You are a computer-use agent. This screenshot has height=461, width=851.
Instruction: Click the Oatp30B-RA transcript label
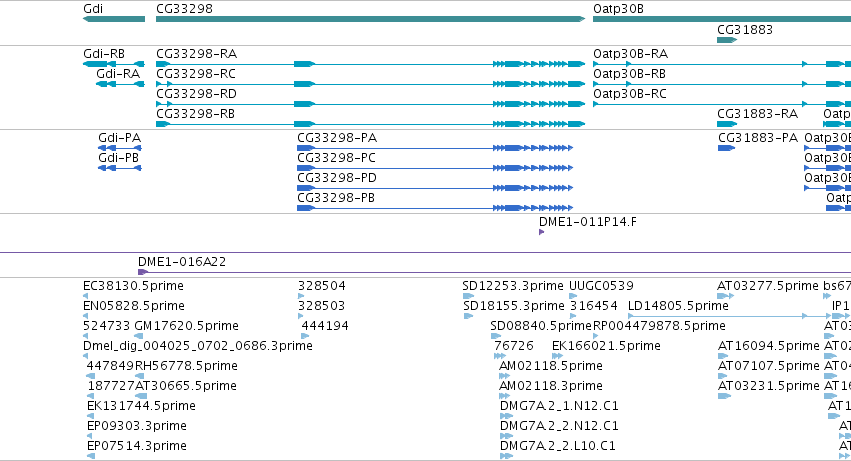(x=630, y=54)
